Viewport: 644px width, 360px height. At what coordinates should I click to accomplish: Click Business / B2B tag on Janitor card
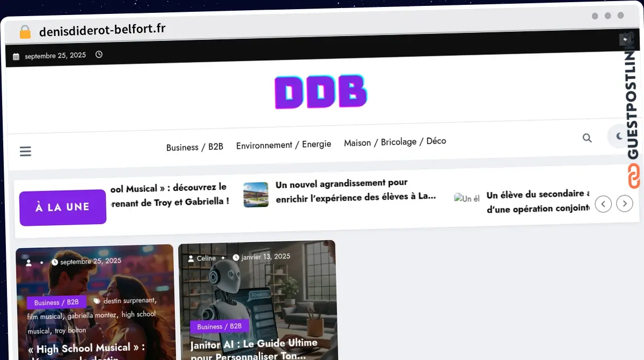219,327
